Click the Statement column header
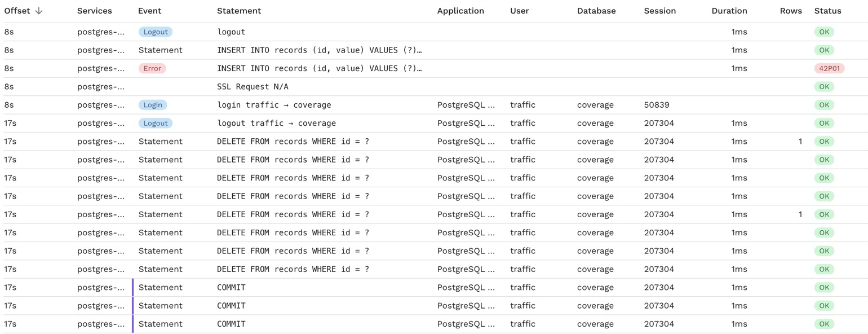The height and width of the screenshot is (334, 868). [x=239, y=11]
